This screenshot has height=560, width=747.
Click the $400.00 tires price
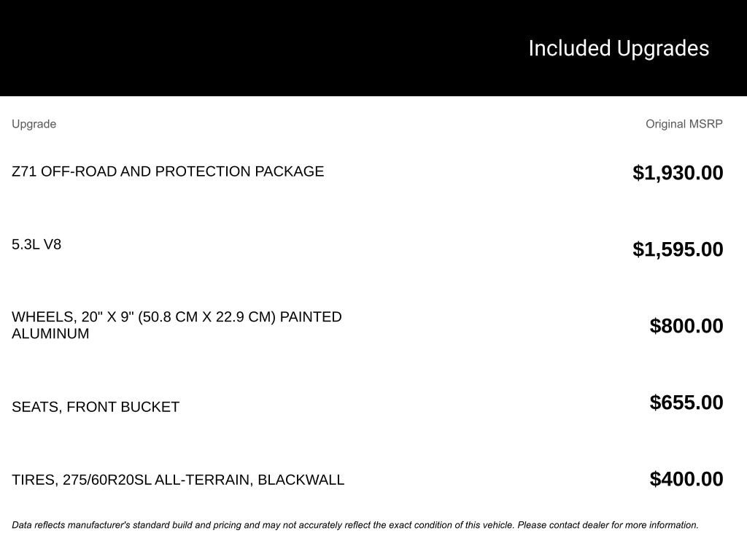click(686, 479)
